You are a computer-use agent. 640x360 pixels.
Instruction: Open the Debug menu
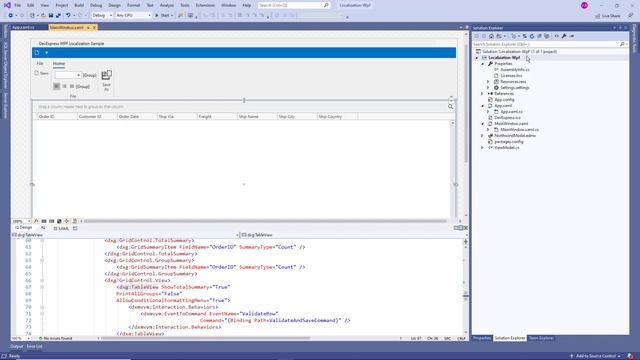coord(96,5)
